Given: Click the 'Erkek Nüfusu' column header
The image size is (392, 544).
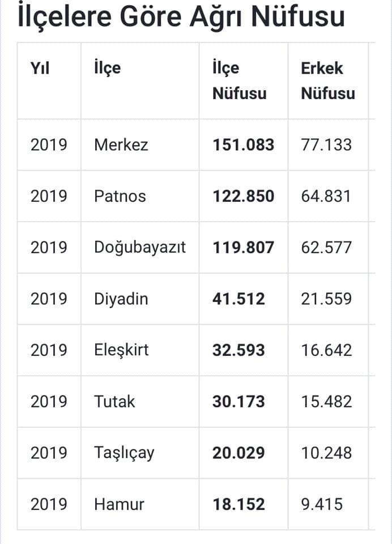Looking at the screenshot, I should point(328,80).
